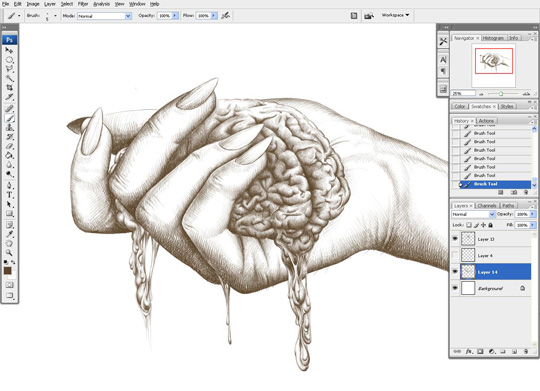Viewport: 540px width, 391px height.
Task: Hide Layer 13 using the eye icon
Action: coord(455,238)
